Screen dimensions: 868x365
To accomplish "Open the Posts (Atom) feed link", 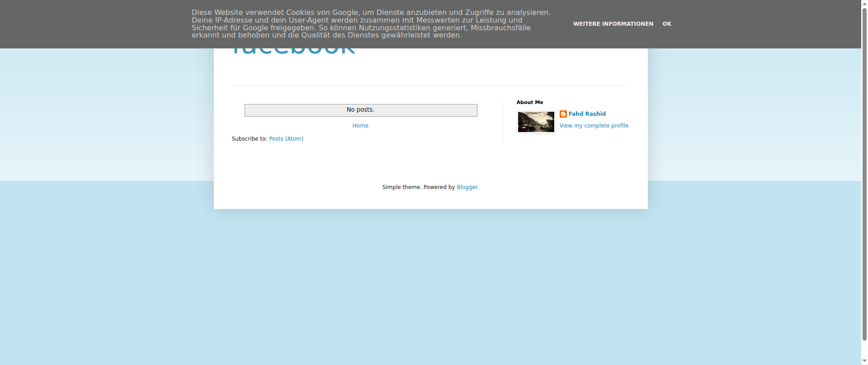I will click(286, 139).
